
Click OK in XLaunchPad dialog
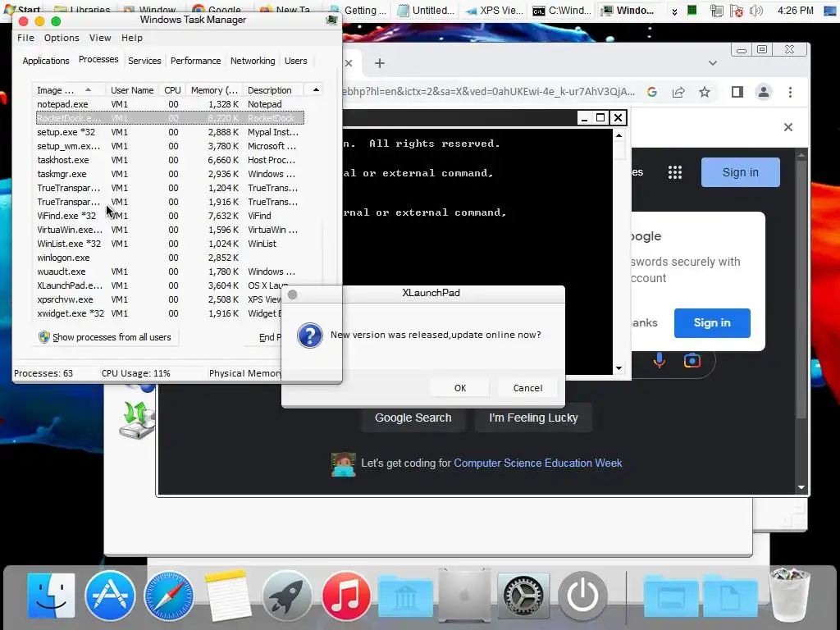click(x=460, y=388)
